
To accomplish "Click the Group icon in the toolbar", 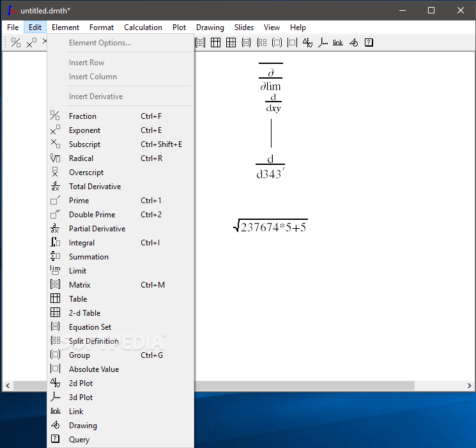I will coord(277,43).
